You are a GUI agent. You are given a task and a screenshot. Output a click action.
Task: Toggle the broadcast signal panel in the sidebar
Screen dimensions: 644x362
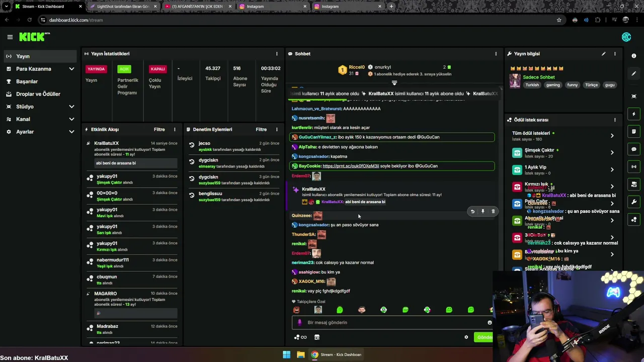point(634,166)
